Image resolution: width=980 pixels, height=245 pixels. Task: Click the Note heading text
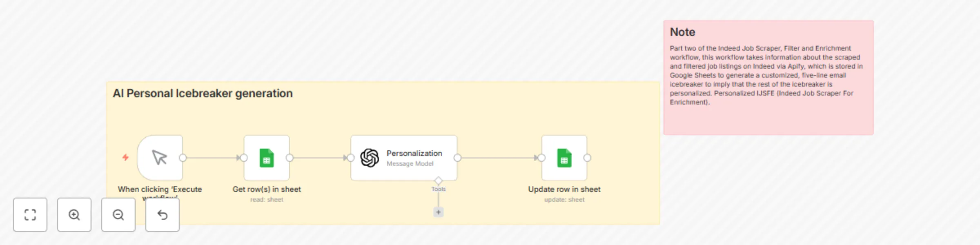point(682,32)
